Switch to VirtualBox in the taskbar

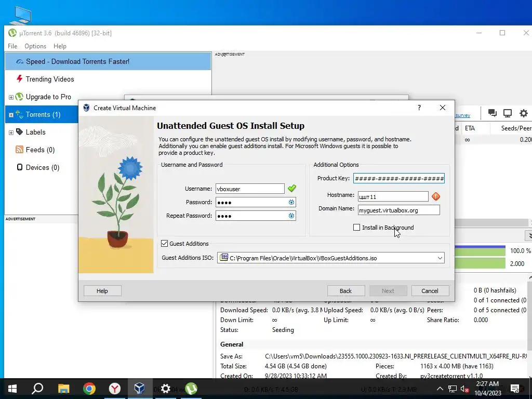pyautogui.click(x=139, y=389)
